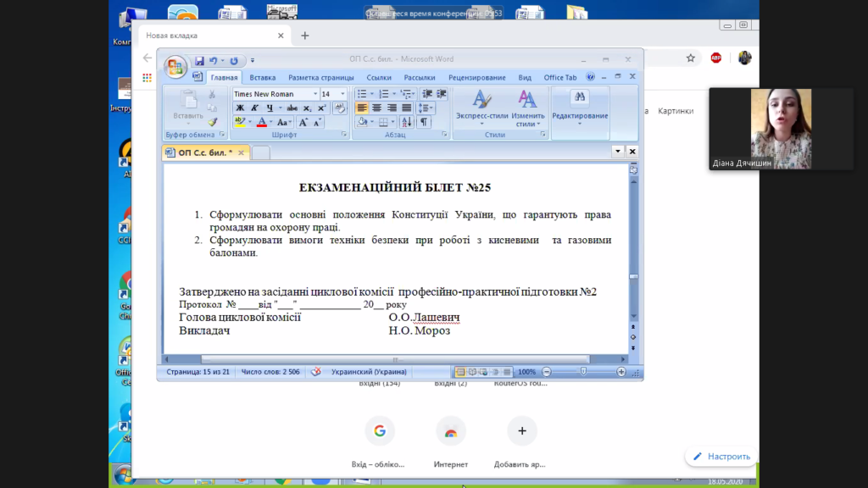868x488 pixels.
Task: Center align the paragraph text
Action: tap(376, 108)
